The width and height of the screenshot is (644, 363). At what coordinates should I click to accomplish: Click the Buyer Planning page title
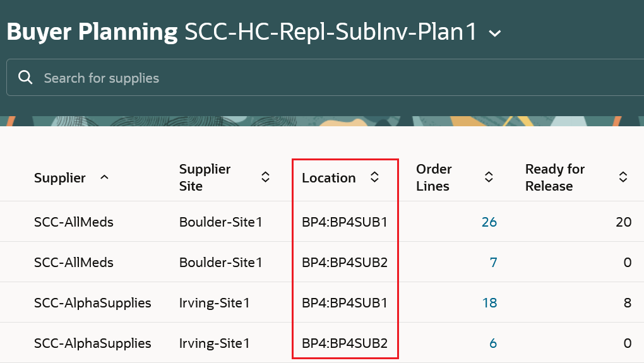tap(92, 32)
